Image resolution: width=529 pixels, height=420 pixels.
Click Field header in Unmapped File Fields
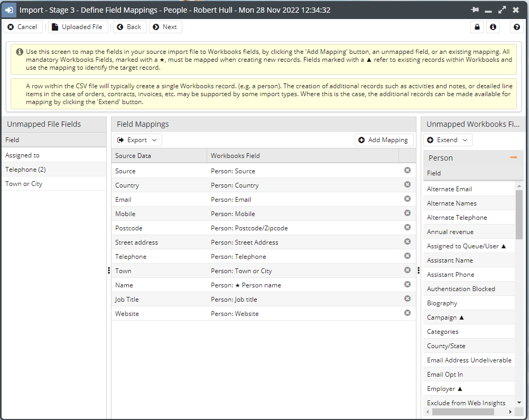pyautogui.click(x=54, y=139)
